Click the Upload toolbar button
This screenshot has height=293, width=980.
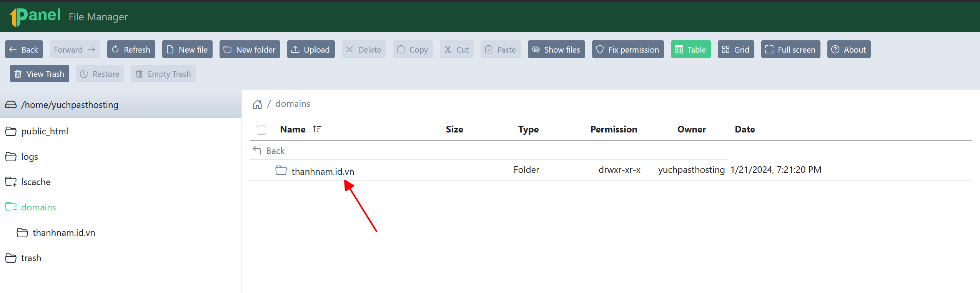pos(311,50)
